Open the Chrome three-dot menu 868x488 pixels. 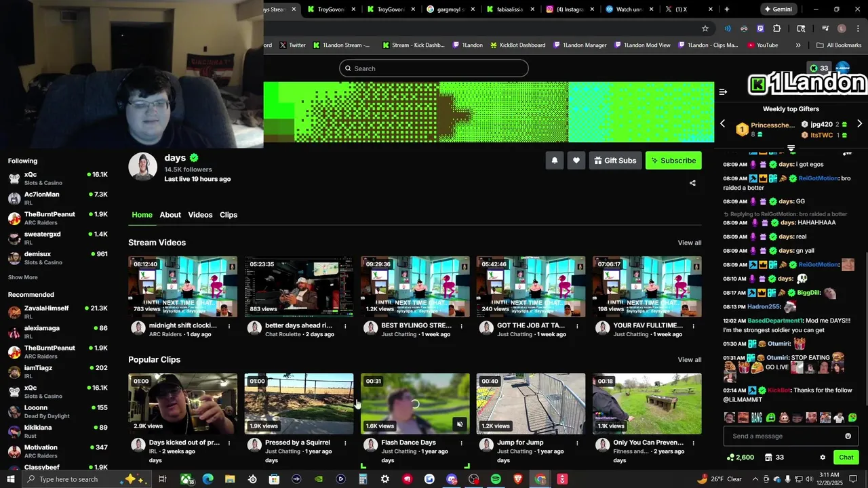[856, 28]
